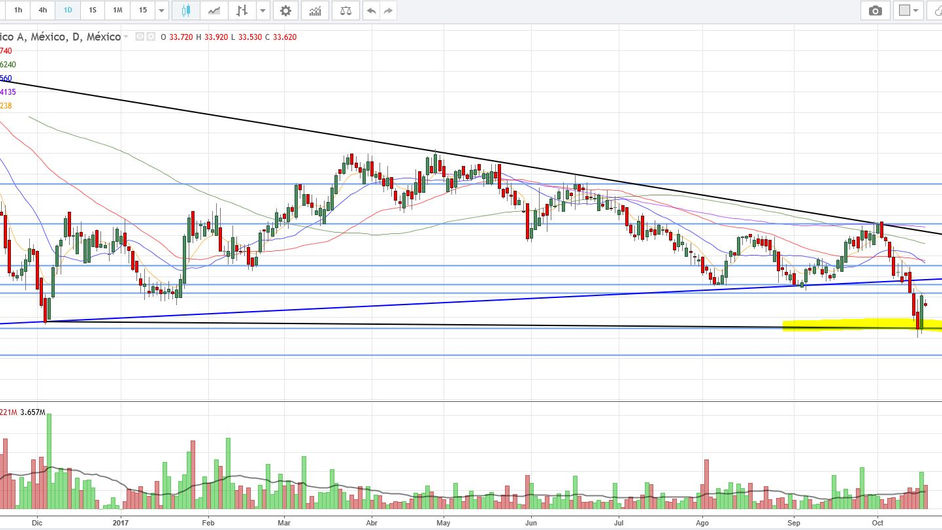The height and width of the screenshot is (530, 942).
Task: Open the chart layout dropdown arrow
Action: pos(916,11)
